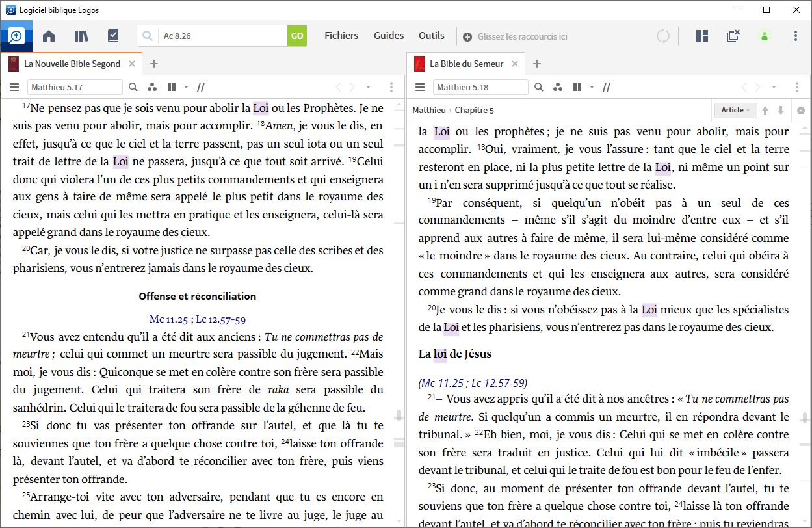Open left panel table of contents menu
812x528 pixels.
coord(14,87)
